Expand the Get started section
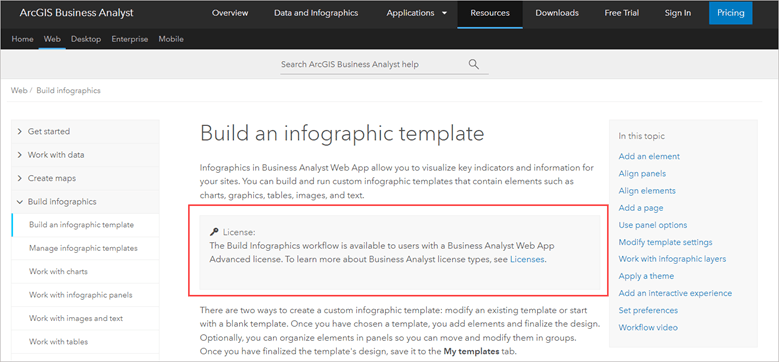 point(85,132)
